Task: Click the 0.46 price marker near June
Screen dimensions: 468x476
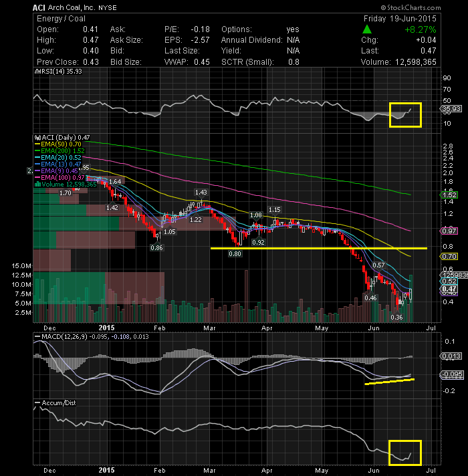Action: (370, 297)
